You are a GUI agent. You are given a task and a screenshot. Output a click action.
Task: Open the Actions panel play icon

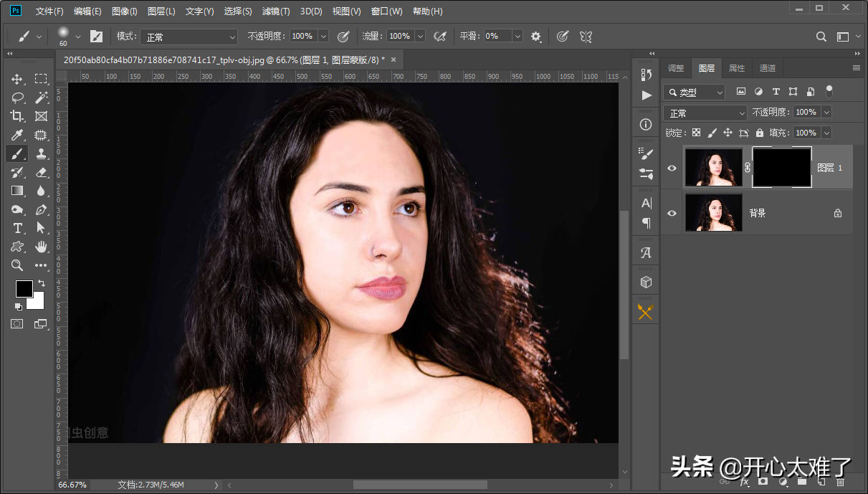coord(647,95)
